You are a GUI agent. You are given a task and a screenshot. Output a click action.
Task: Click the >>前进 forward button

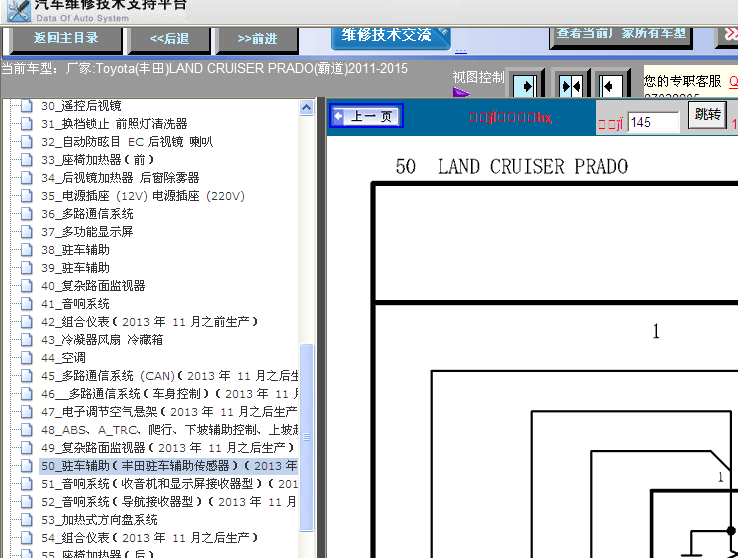pyautogui.click(x=257, y=39)
